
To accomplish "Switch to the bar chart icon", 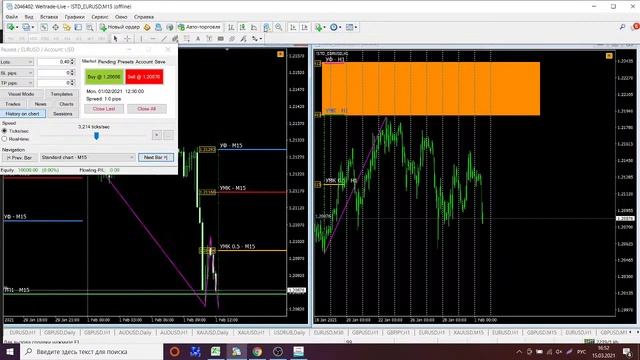I will [x=231, y=27].
